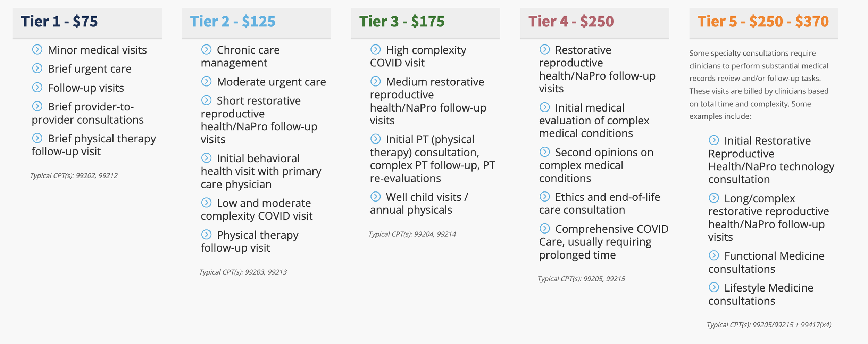Viewport: 868px width, 344px height.
Task: Click the bullet icon before Chronic care management
Action: [206, 49]
